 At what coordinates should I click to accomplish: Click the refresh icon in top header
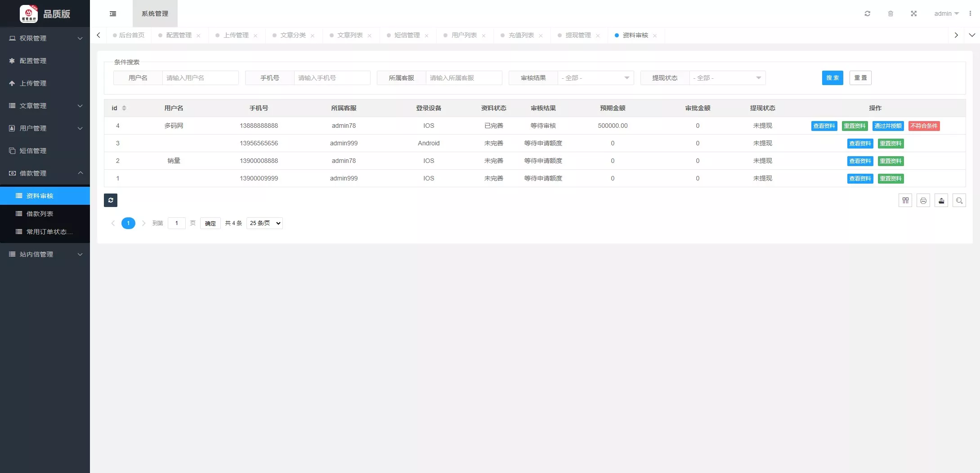click(x=867, y=14)
